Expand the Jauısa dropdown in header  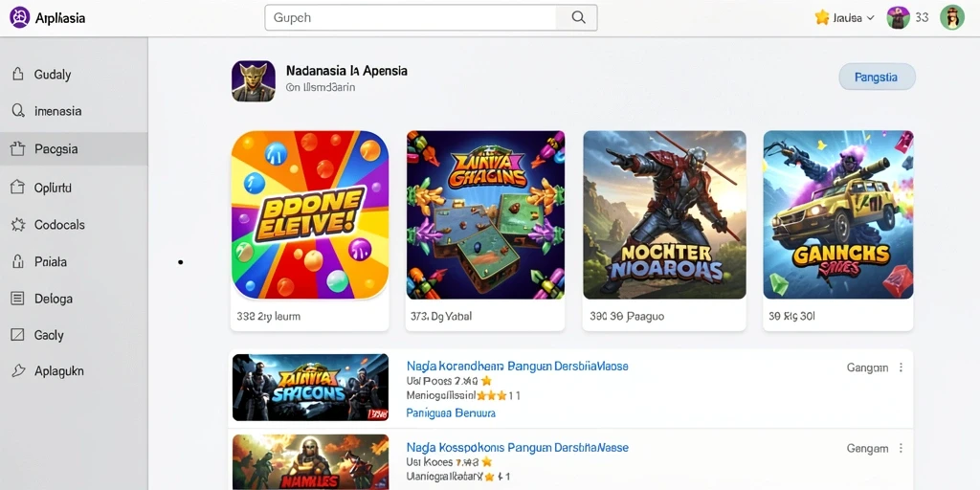click(844, 18)
